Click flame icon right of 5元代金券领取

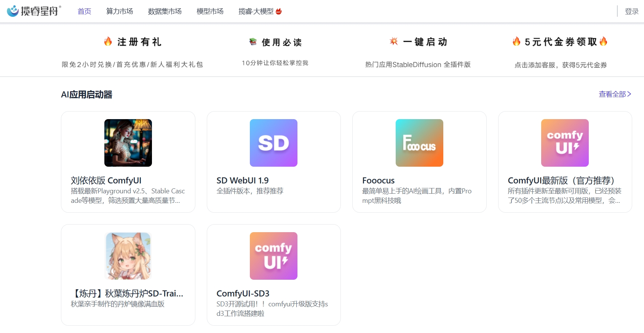coord(603,41)
